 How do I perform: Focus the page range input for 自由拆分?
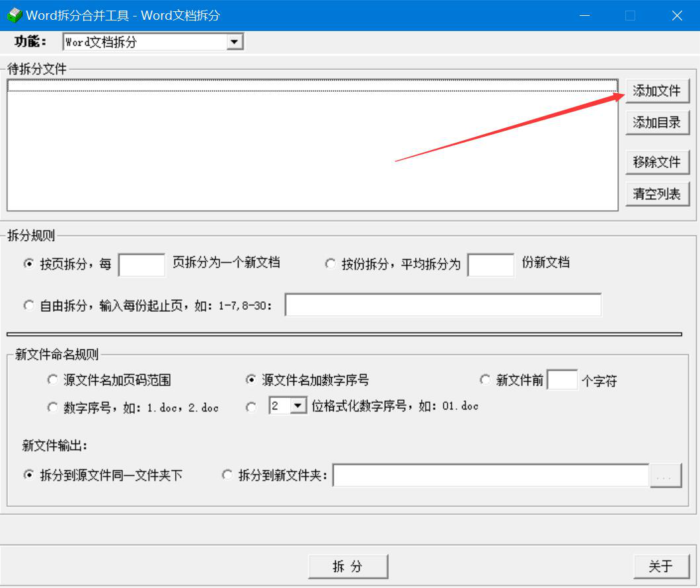[443, 305]
